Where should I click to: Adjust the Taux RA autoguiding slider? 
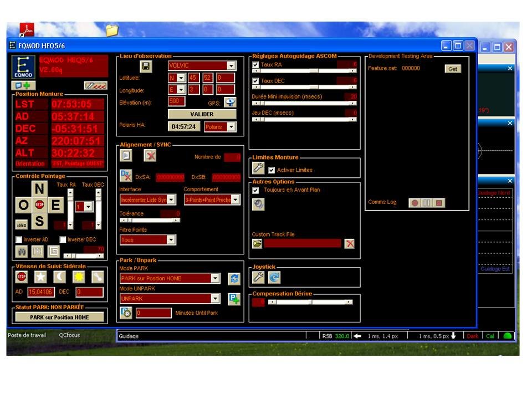coord(304,71)
